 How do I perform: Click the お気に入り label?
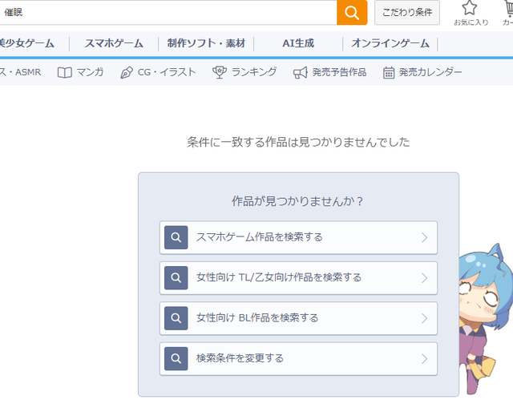[471, 22]
